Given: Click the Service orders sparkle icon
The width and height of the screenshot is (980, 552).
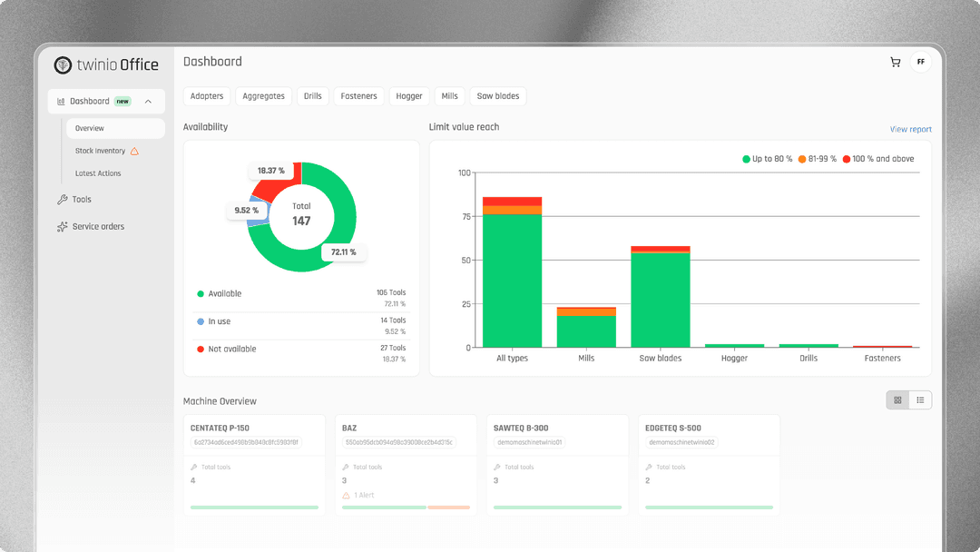Looking at the screenshot, I should (62, 227).
